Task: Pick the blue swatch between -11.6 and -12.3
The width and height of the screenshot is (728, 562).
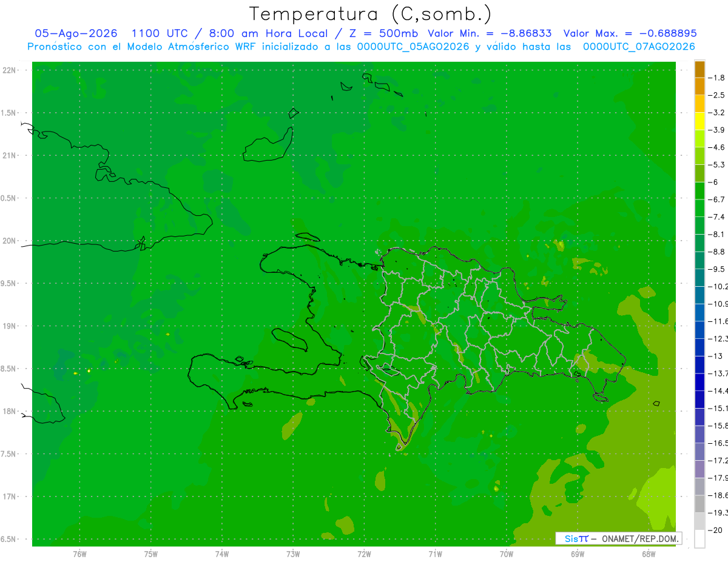Action: (699, 330)
